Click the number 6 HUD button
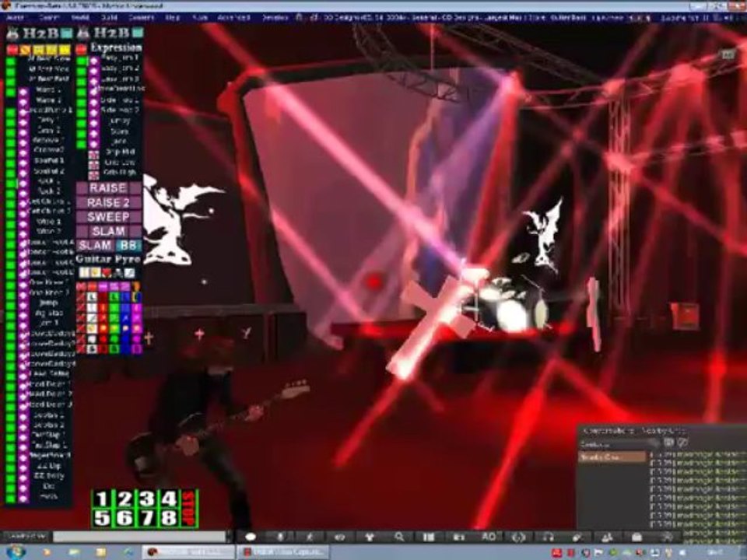Viewport: 747px width, 560px height. 124,517
